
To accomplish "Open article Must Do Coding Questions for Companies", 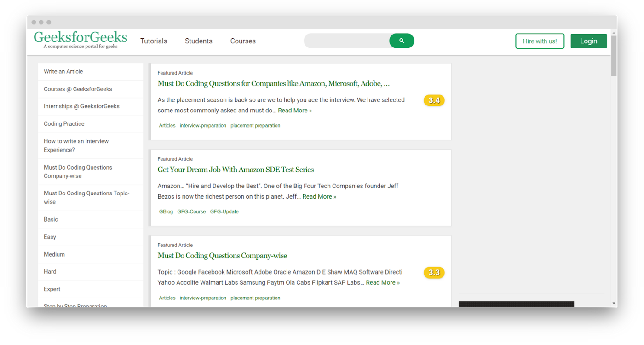I will coord(274,84).
